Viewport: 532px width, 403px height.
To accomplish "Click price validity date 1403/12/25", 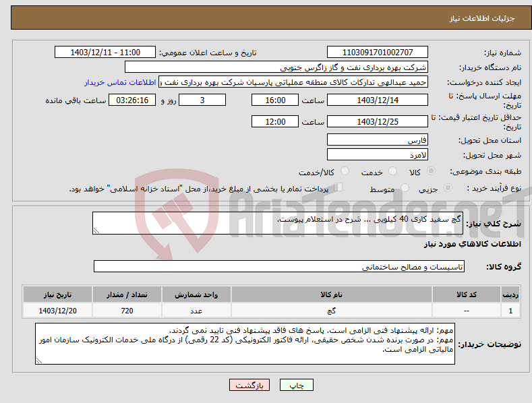I will coord(378,121).
